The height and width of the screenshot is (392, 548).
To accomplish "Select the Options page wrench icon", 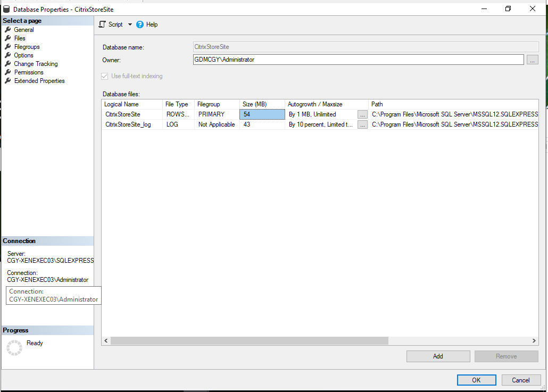I will tap(8, 55).
